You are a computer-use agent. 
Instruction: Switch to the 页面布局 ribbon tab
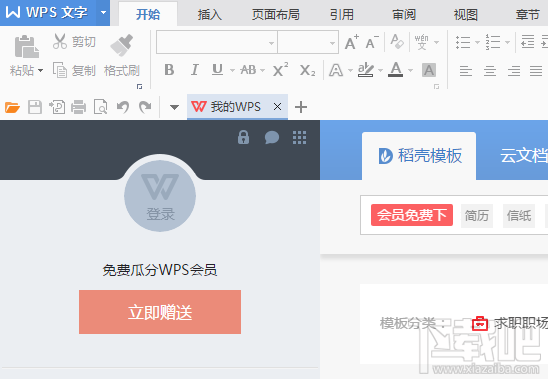click(276, 15)
